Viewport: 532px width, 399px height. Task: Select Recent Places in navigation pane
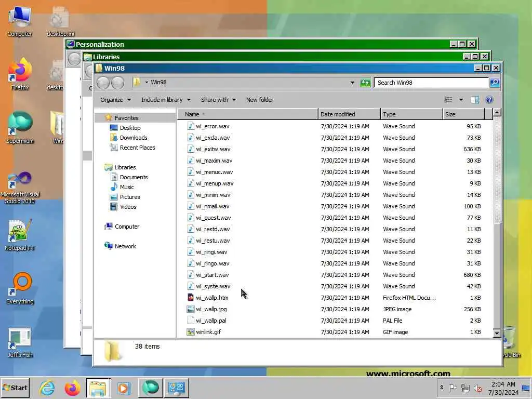(x=137, y=148)
